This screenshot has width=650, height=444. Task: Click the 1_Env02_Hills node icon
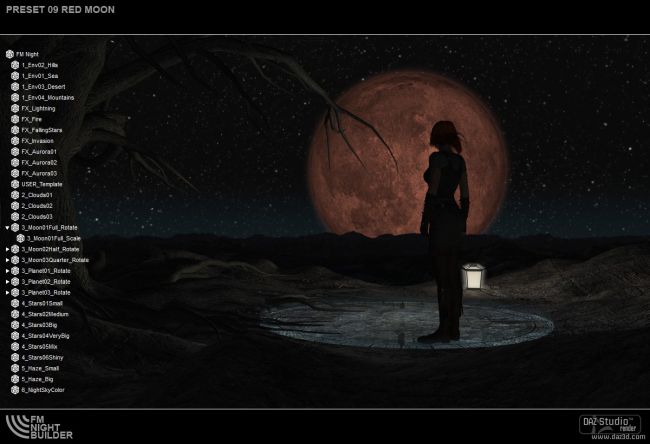(15, 65)
